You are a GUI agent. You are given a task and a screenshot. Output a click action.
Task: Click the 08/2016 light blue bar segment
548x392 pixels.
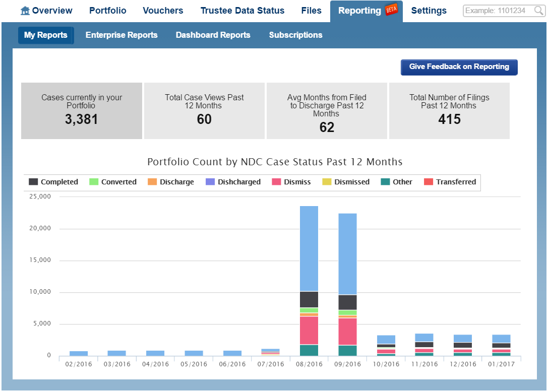[309, 248]
